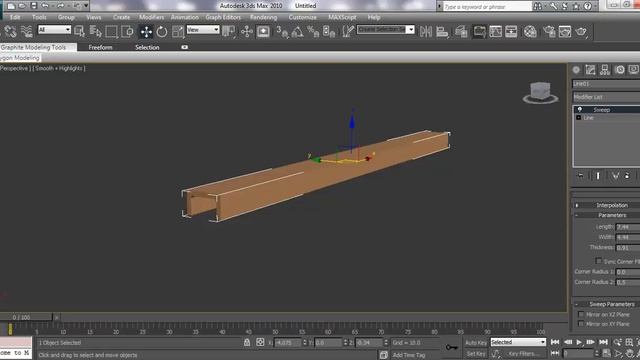Click Use Pivot Point Center icon

pyautogui.click(x=229, y=31)
